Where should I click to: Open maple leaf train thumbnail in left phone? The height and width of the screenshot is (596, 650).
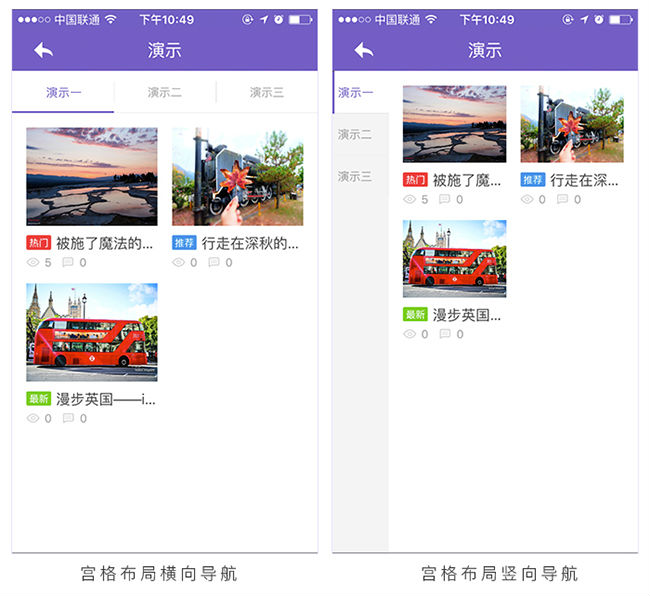tap(237, 176)
